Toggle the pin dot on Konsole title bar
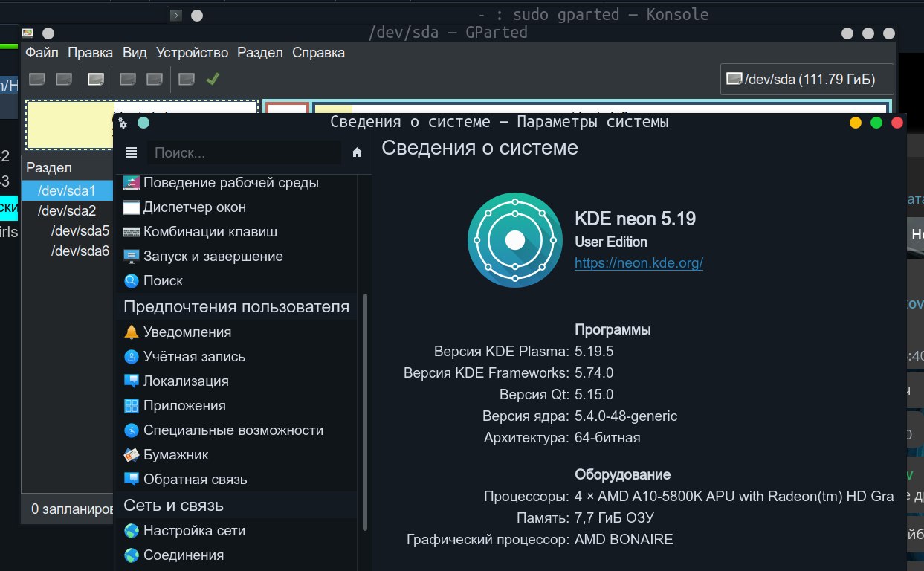 [x=196, y=15]
